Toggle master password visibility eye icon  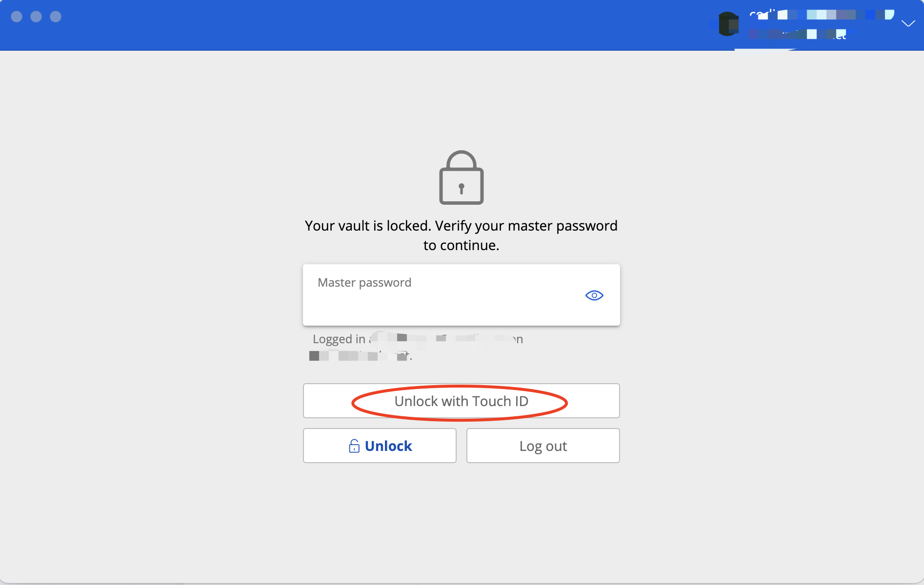point(594,295)
